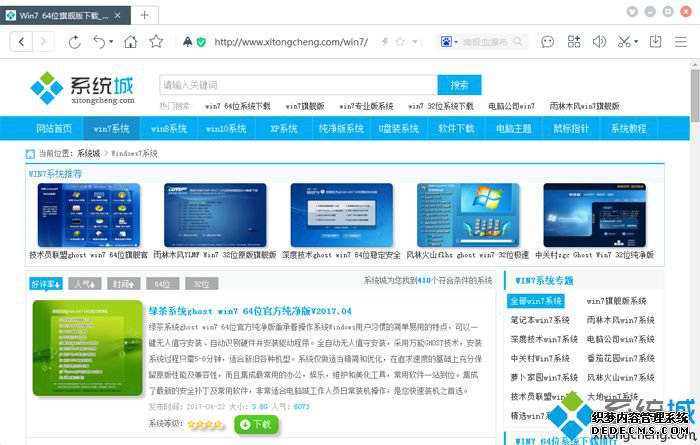This screenshot has height=445, width=700.
Task: Click the browser forward arrow
Action: [x=43, y=42]
